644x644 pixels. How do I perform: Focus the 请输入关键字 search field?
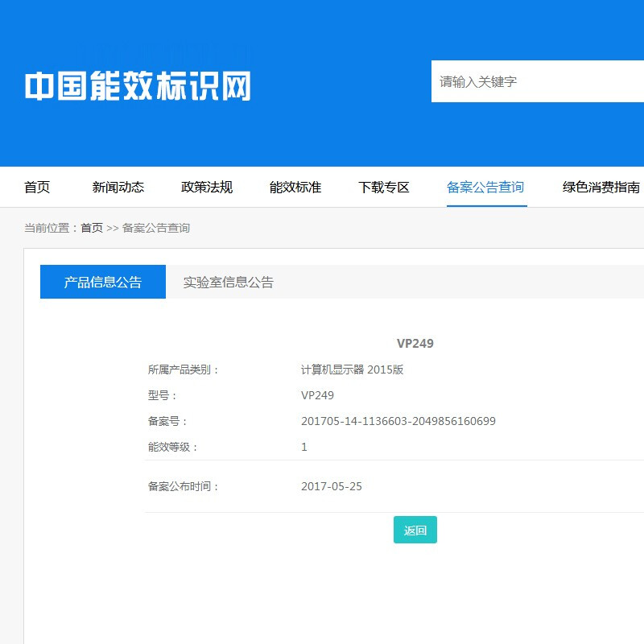coord(537,81)
